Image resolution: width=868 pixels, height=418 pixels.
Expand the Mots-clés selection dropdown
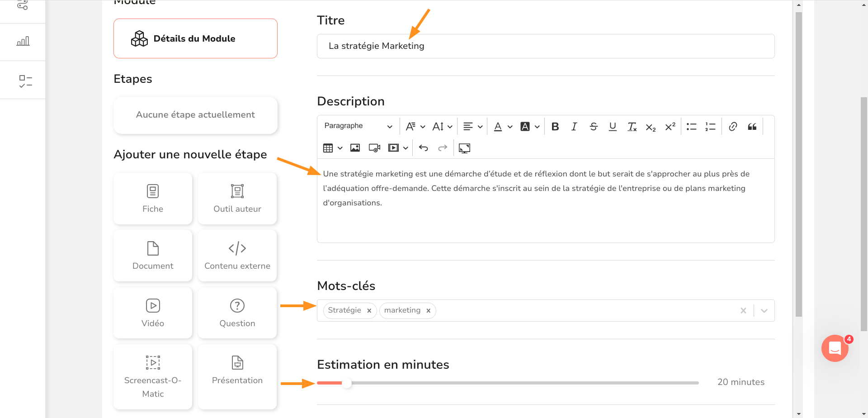pyautogui.click(x=764, y=310)
